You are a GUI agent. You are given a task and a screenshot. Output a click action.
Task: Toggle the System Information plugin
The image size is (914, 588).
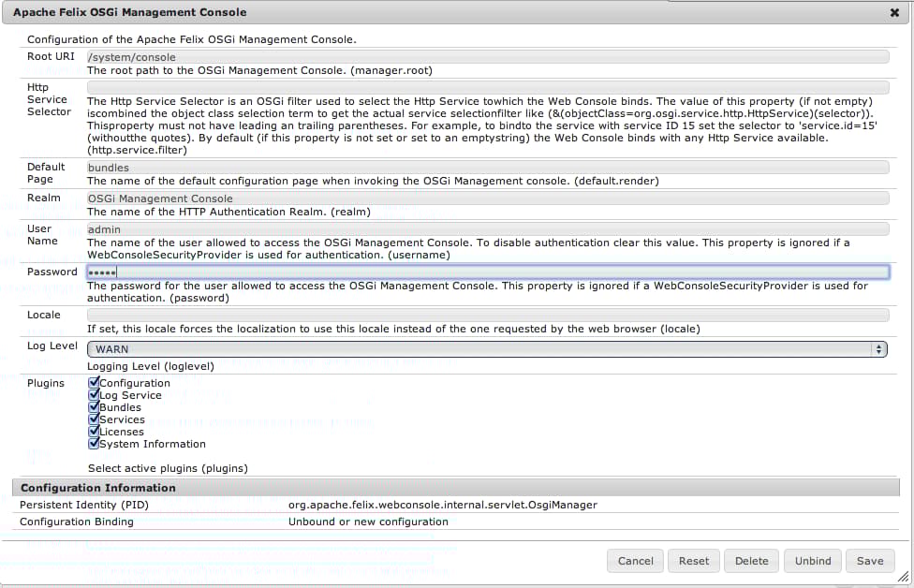pos(93,443)
